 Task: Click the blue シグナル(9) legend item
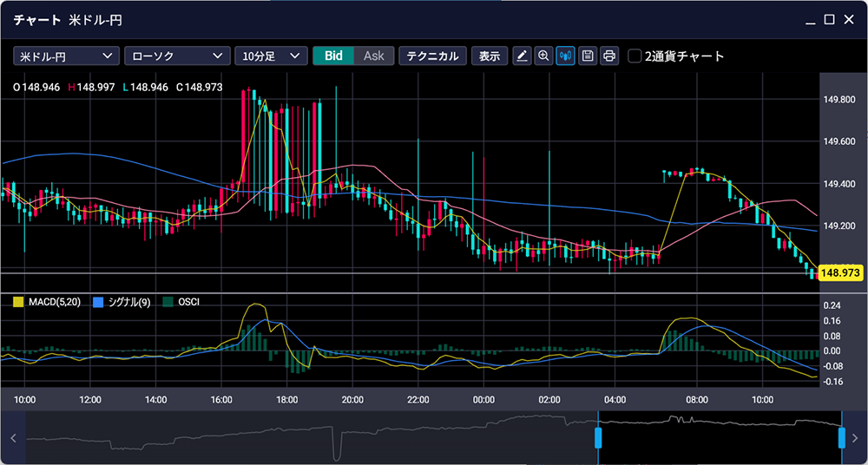[x=122, y=302]
